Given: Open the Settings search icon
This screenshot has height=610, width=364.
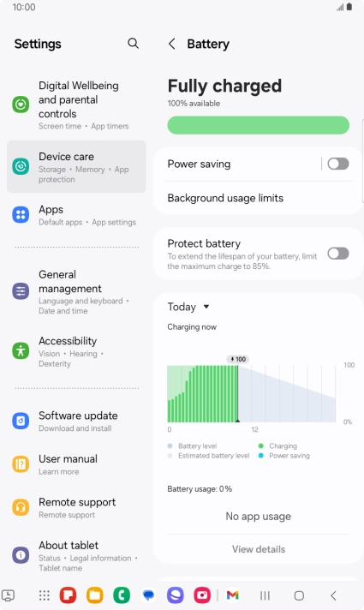Looking at the screenshot, I should (x=133, y=43).
